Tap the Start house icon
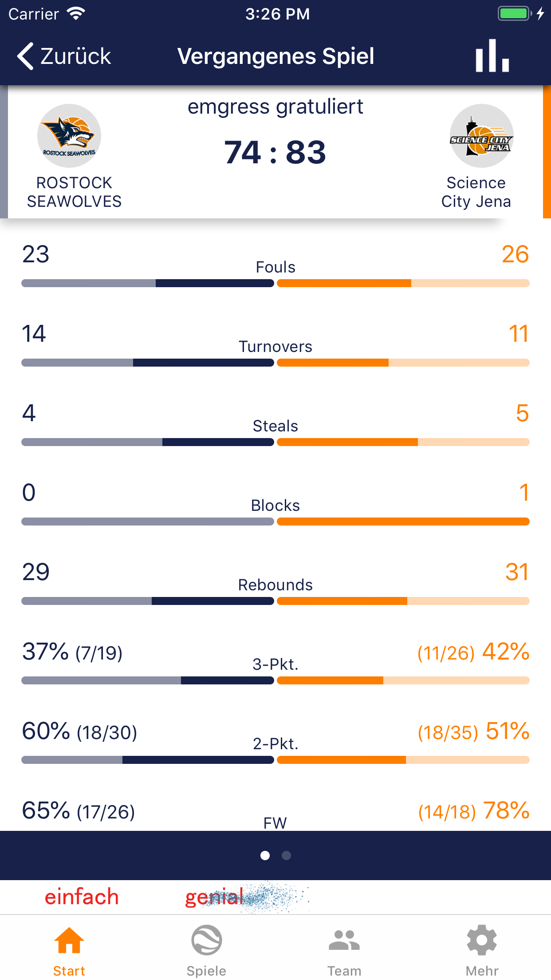The width and height of the screenshot is (551, 980). (x=69, y=940)
